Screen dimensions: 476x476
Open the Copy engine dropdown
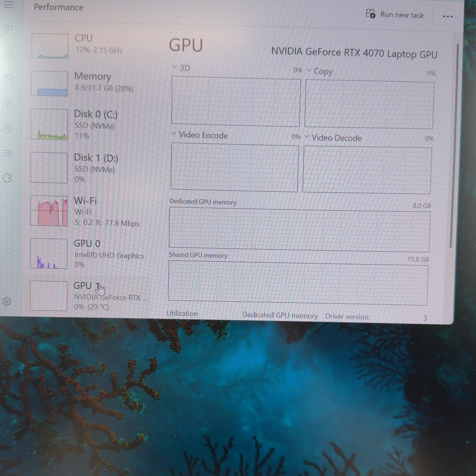[309, 70]
